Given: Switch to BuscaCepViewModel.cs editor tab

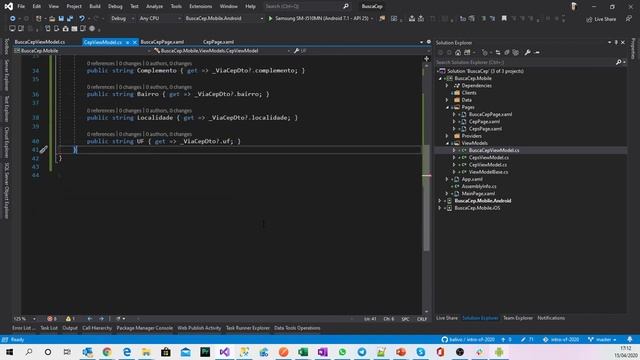Looking at the screenshot, I should (40, 42).
